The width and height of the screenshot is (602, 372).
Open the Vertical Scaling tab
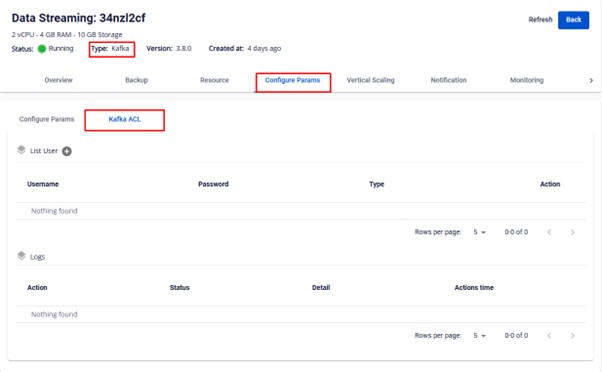(x=370, y=80)
